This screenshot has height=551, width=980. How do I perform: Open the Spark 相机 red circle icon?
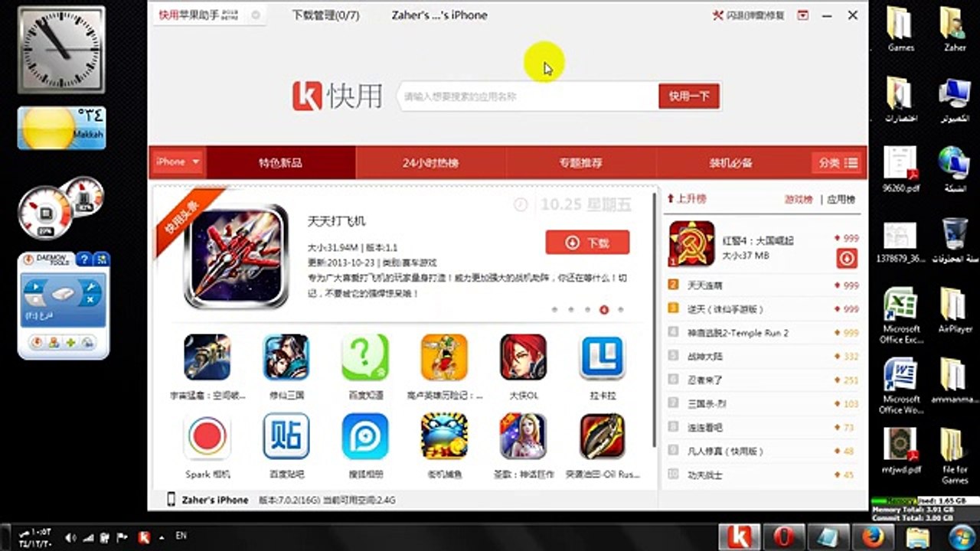[207, 436]
